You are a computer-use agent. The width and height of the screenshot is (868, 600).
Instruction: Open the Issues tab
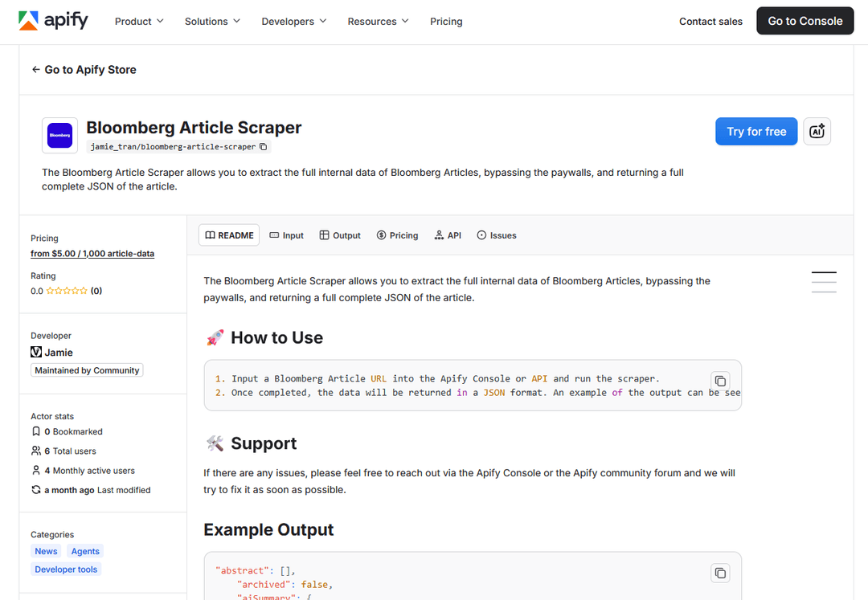[497, 235]
